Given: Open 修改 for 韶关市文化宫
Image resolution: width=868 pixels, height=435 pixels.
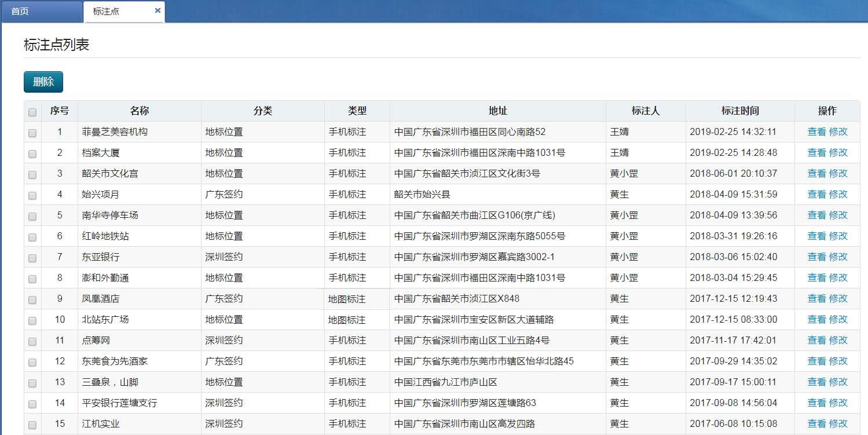Looking at the screenshot, I should (838, 173).
